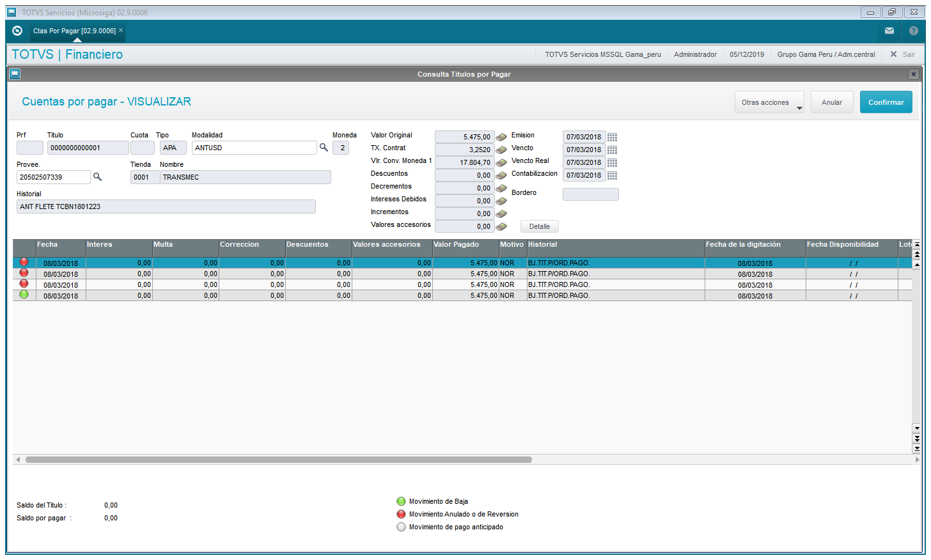Jump to top of grid with scrollbar button
This screenshot has width=931, height=560.
pos(917,244)
